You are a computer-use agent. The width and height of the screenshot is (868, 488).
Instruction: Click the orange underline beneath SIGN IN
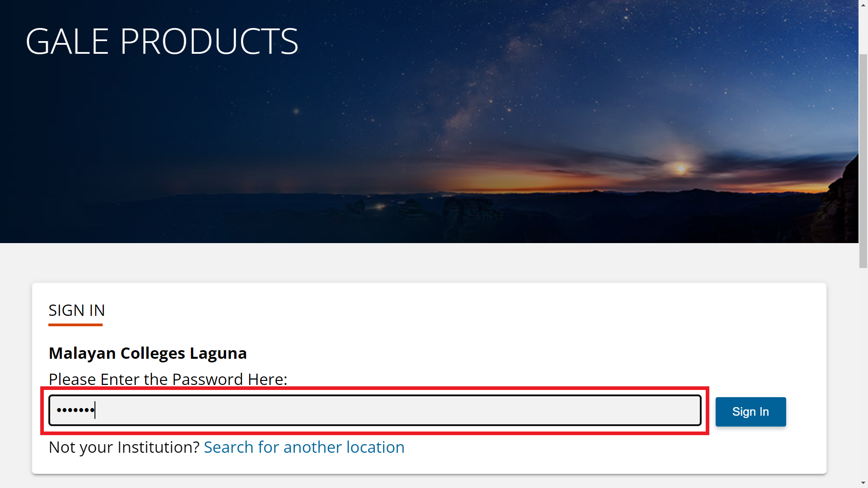pyautogui.click(x=75, y=324)
